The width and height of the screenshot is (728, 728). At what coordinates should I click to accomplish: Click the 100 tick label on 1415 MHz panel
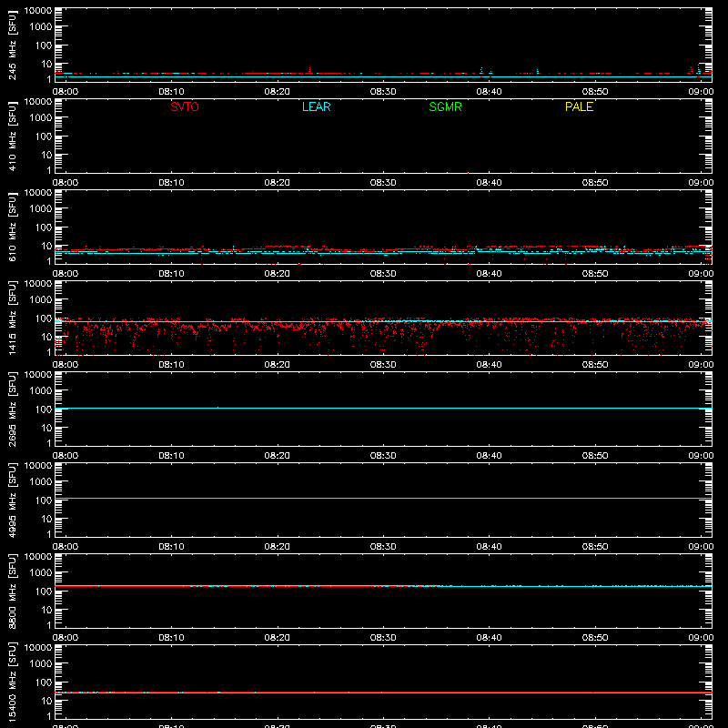point(44,318)
